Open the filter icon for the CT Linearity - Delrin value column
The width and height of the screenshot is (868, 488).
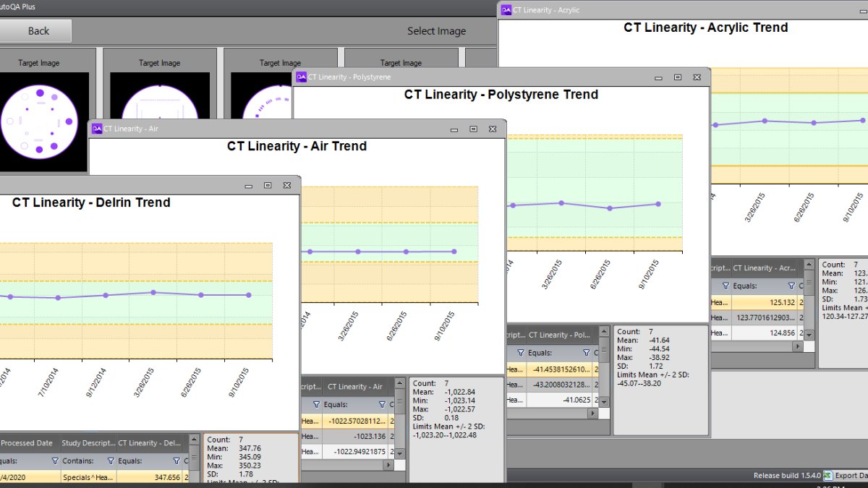click(x=176, y=460)
